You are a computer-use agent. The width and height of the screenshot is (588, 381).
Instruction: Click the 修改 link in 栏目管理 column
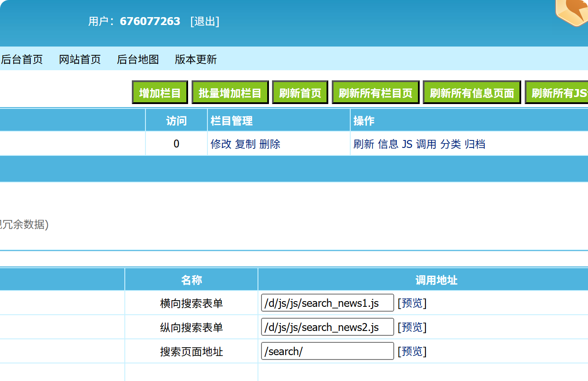(x=221, y=144)
